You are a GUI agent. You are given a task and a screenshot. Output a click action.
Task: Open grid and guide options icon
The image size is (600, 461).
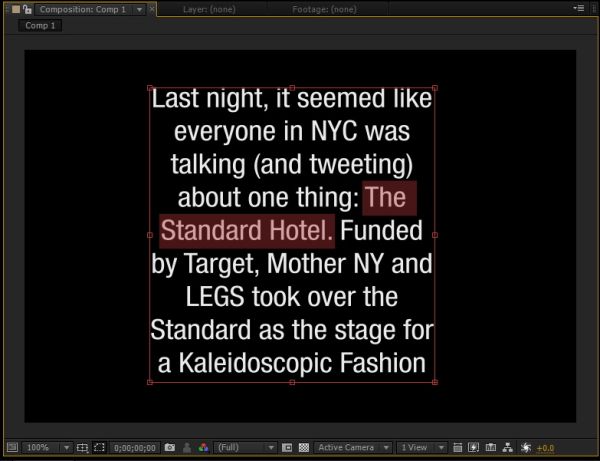click(82, 448)
